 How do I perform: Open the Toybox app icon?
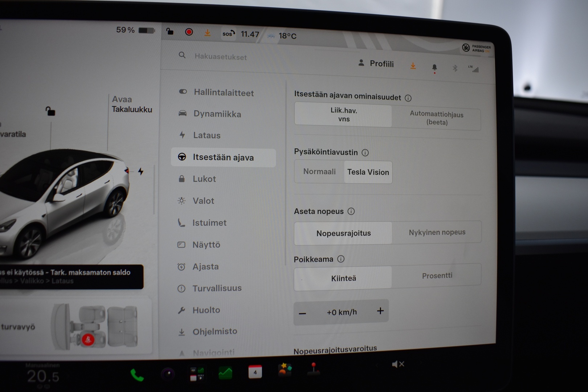(x=285, y=370)
